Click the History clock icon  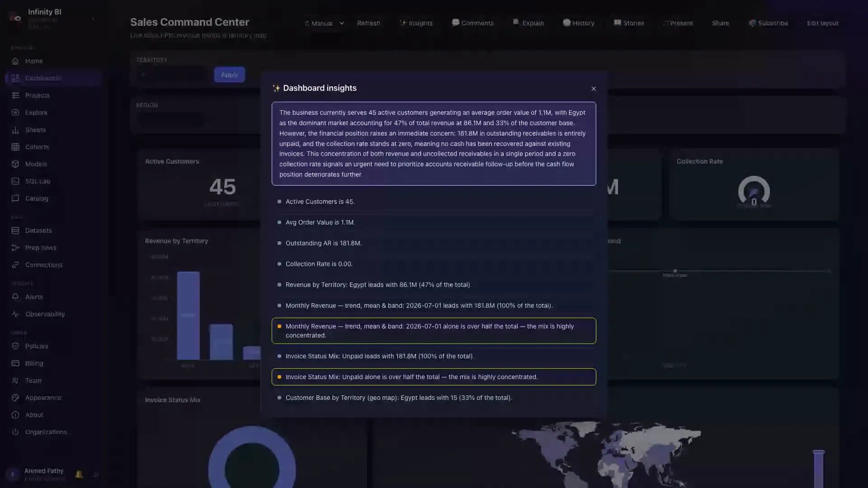coord(566,23)
